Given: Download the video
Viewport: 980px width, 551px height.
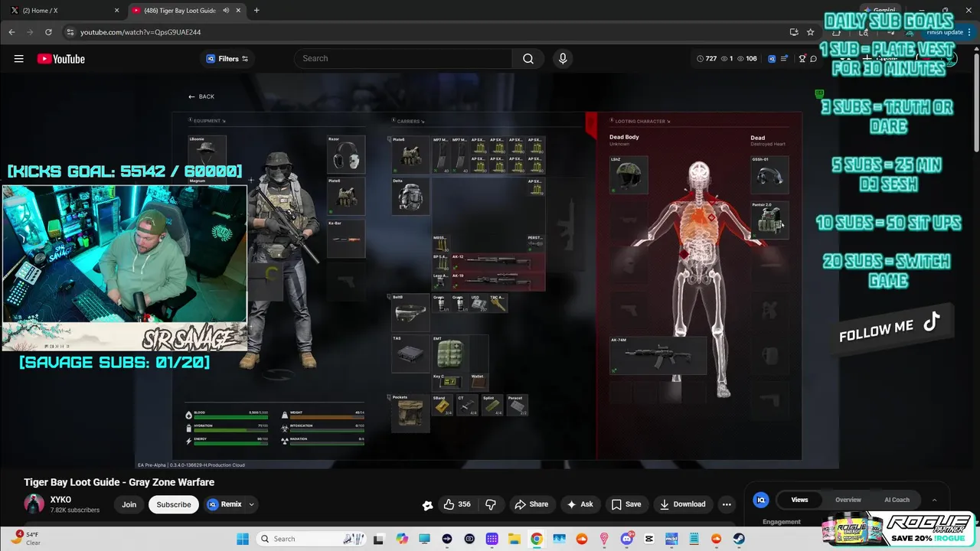Looking at the screenshot, I should click(x=683, y=504).
